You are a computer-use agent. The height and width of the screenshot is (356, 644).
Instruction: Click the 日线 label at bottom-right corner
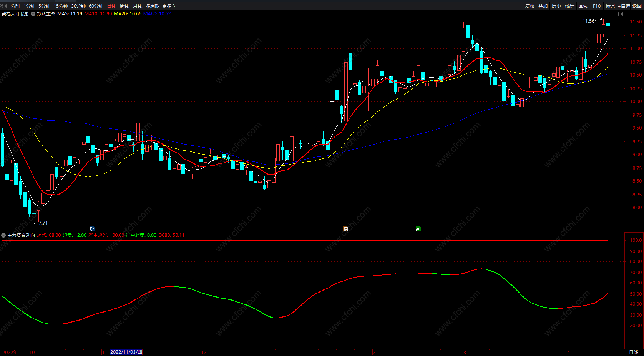[x=634, y=353]
